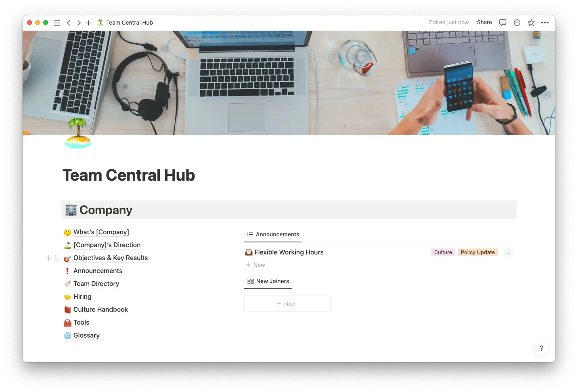Image resolution: width=578 pixels, height=392 pixels.
Task: Go back with the left arrow
Action: click(x=69, y=23)
